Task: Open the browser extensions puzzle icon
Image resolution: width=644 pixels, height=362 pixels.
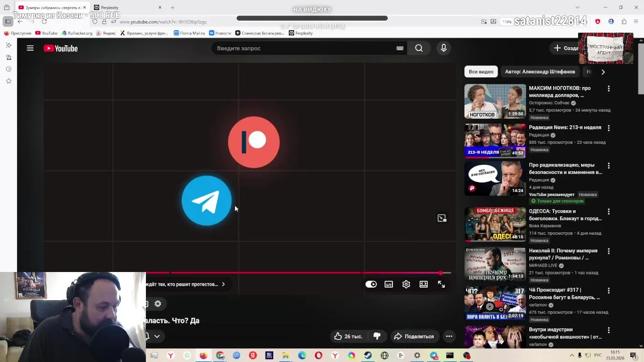Action: pyautogui.click(x=624, y=22)
